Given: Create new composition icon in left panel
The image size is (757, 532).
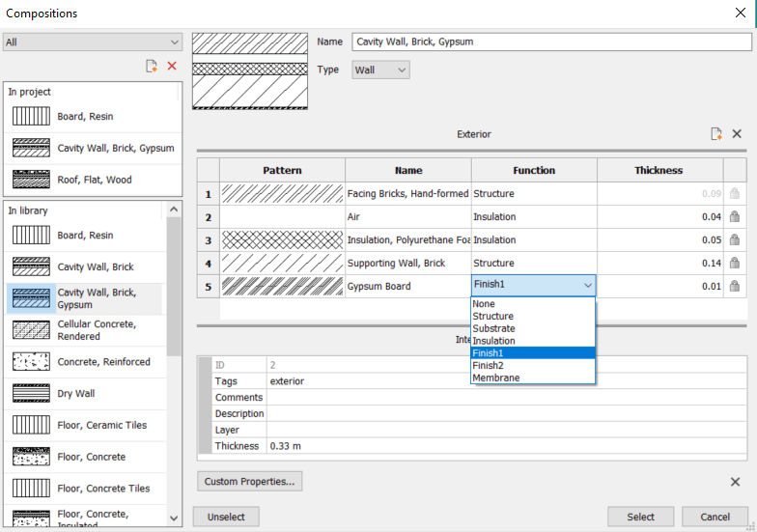Looking at the screenshot, I should (152, 66).
